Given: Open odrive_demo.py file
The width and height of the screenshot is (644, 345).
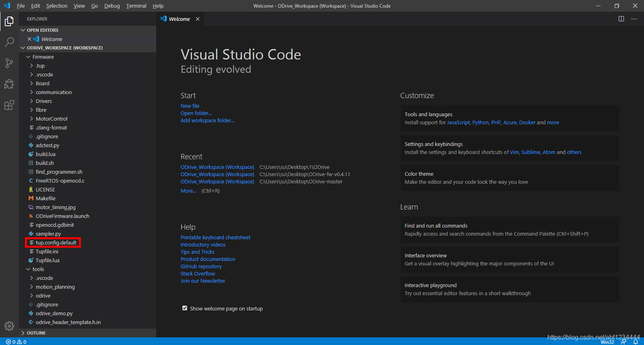Looking at the screenshot, I should [x=54, y=313].
